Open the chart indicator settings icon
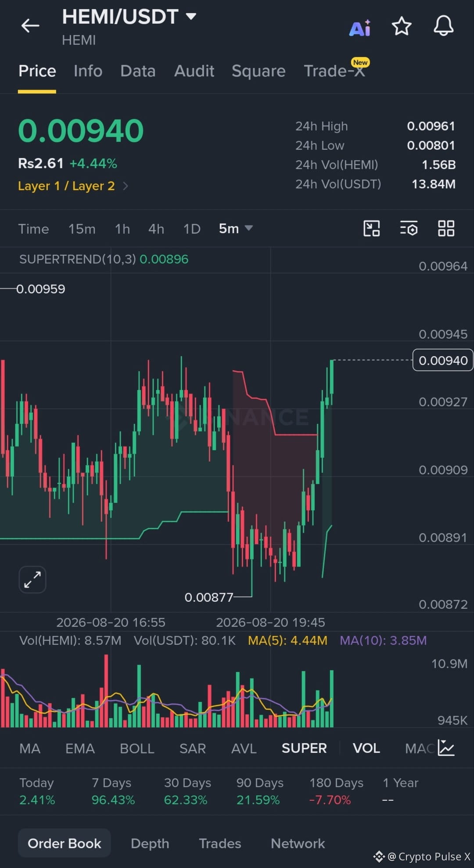Image resolution: width=474 pixels, height=868 pixels. click(x=409, y=228)
